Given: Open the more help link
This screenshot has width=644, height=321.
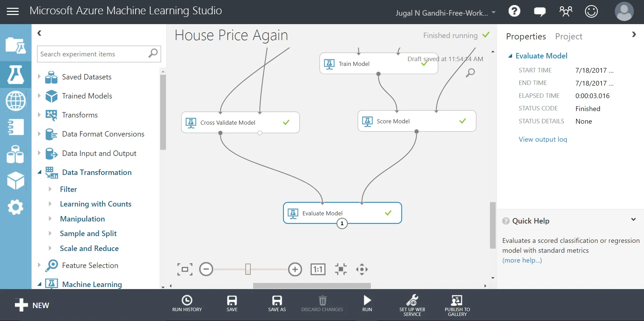Looking at the screenshot, I should click(x=522, y=260).
